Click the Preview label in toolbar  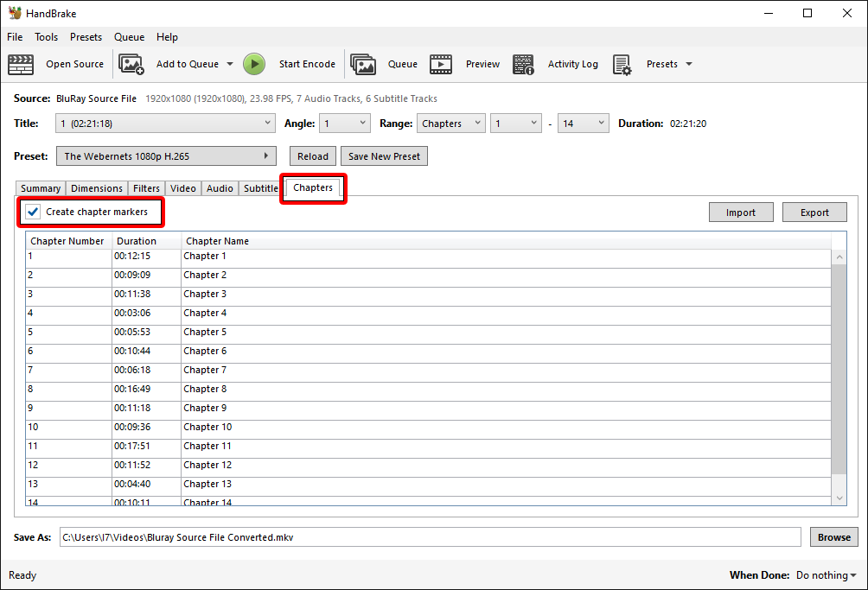(482, 64)
